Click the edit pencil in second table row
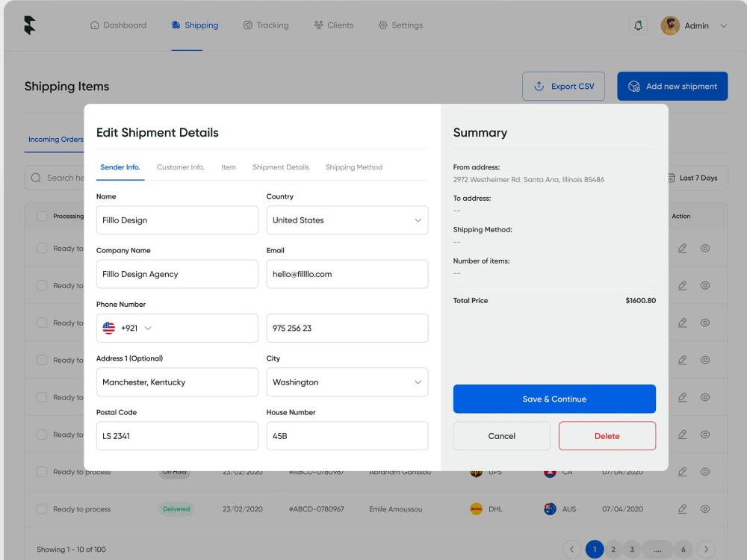The height and width of the screenshot is (560, 747). [682, 285]
